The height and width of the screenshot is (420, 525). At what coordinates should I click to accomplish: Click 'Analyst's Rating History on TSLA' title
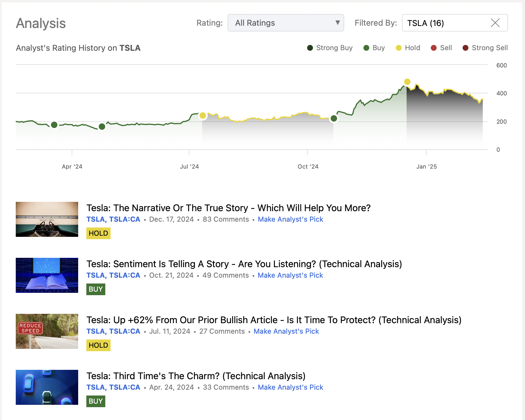(78, 48)
